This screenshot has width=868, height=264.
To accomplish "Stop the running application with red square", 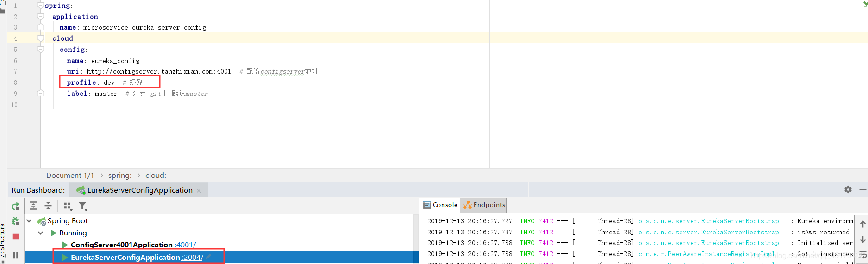I will point(15,237).
